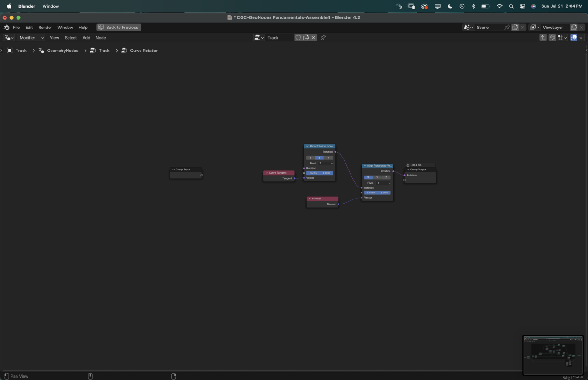Click the Normal output socket
Screen dimensions: 588x380
339,204
